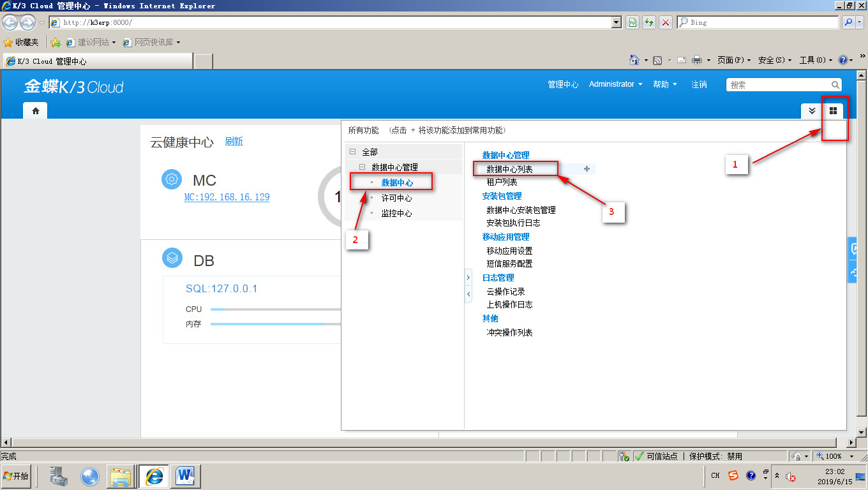Screen dimensions: 868x490
Task: Open 数据中心列表 function
Action: pyautogui.click(x=509, y=169)
